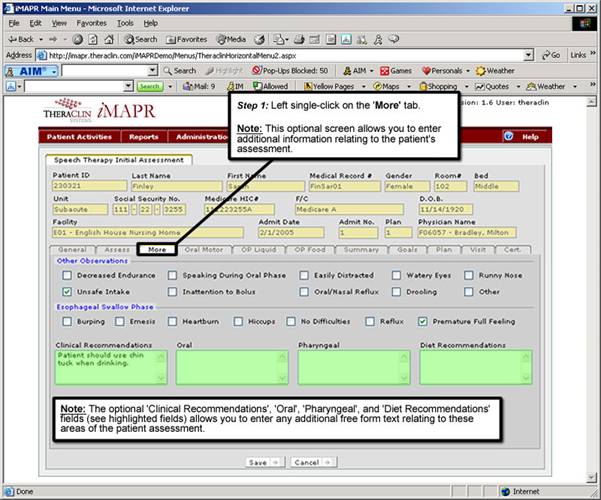The height and width of the screenshot is (500, 601).
Task: Click the green Search button
Action: pos(149,87)
